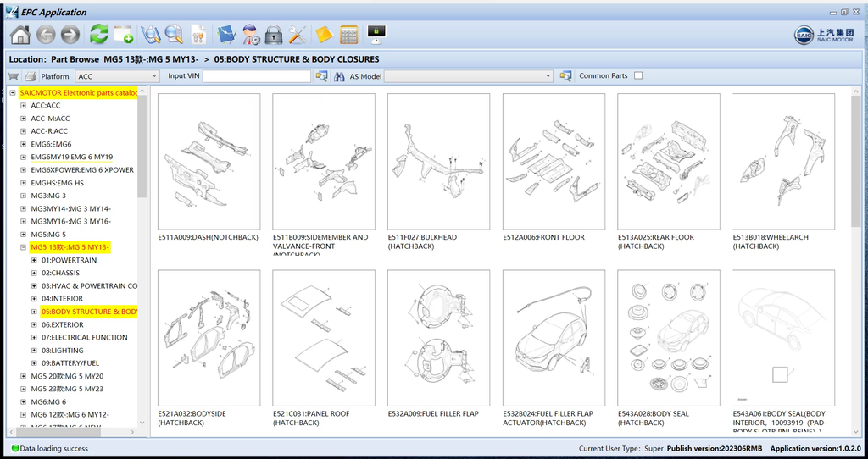The height and width of the screenshot is (459, 868).
Task: Open the crossed wrench and screwdriver tools icon
Action: point(297,35)
